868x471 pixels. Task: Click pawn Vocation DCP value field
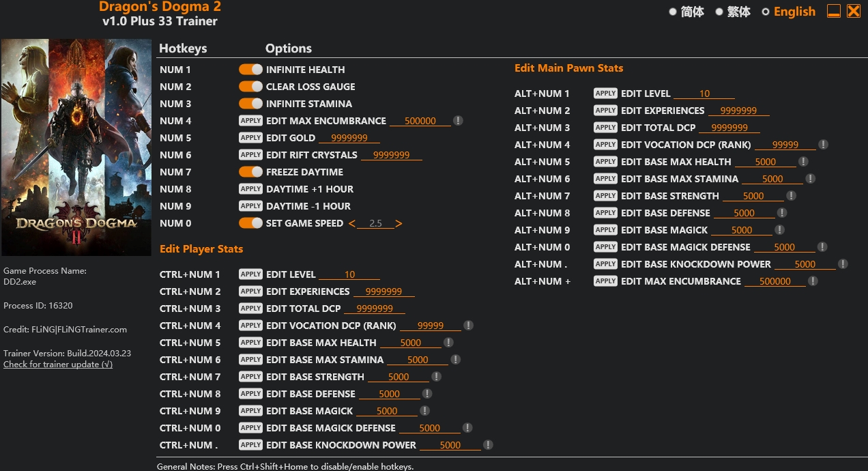pyautogui.click(x=785, y=145)
